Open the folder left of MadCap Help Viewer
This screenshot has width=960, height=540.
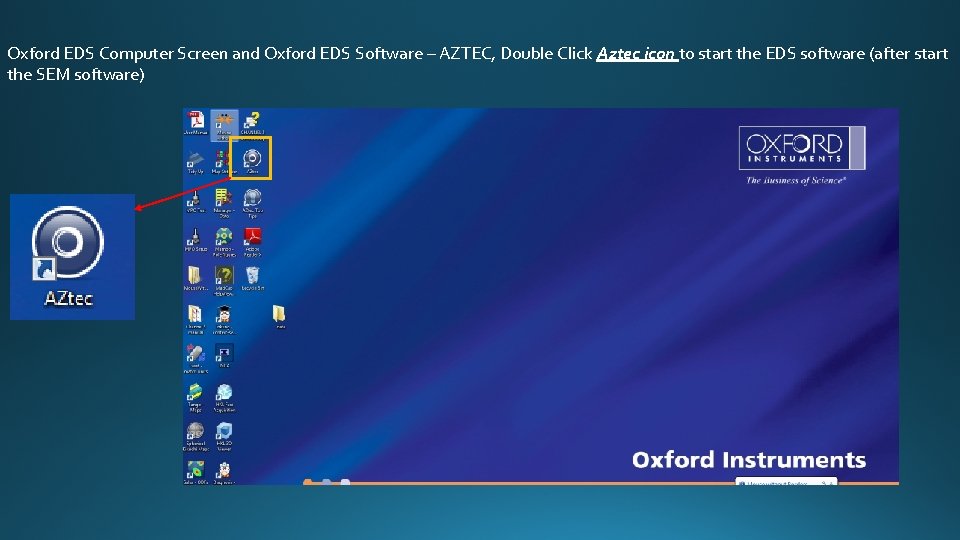[x=196, y=279]
